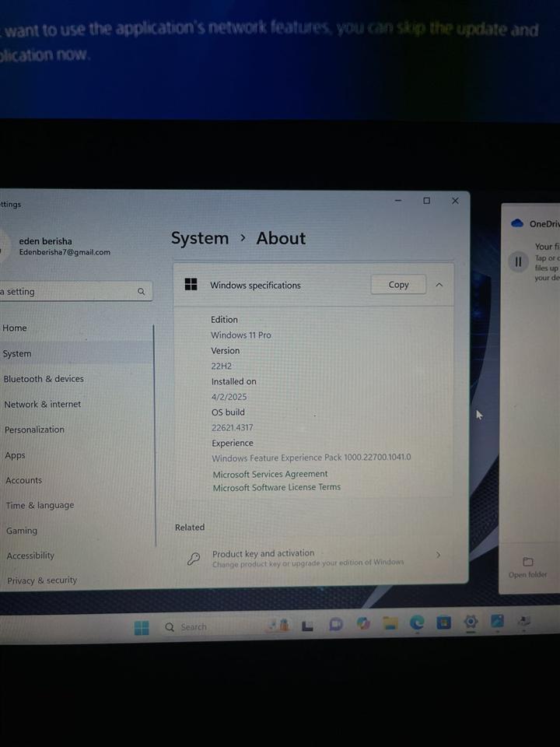Open Task View from the taskbar
Image resolution: width=560 pixels, height=747 pixels.
pyautogui.click(x=308, y=626)
